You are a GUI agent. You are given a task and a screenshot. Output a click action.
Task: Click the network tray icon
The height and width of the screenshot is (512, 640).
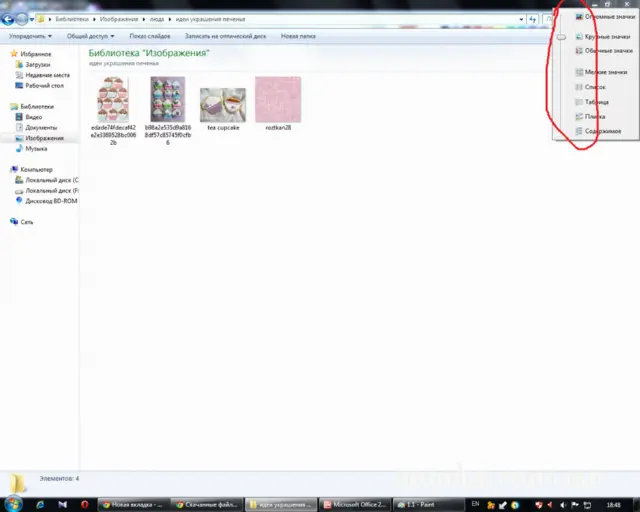(x=587, y=505)
